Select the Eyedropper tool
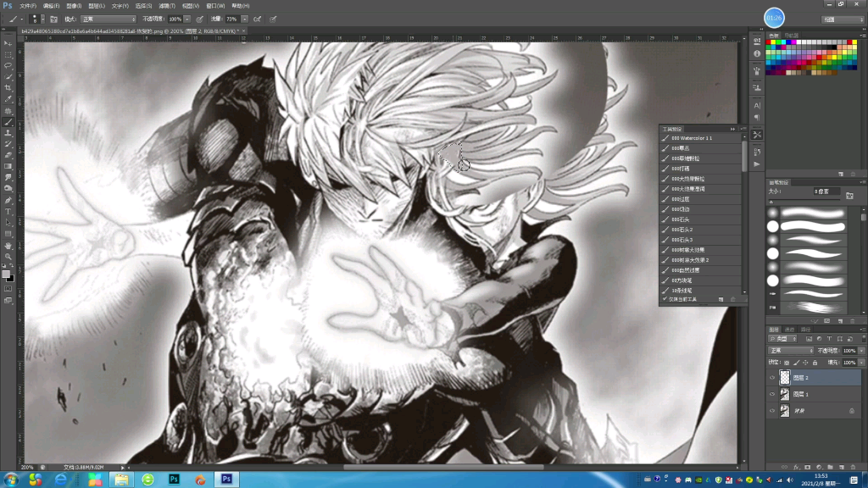This screenshot has height=488, width=868. [x=8, y=99]
